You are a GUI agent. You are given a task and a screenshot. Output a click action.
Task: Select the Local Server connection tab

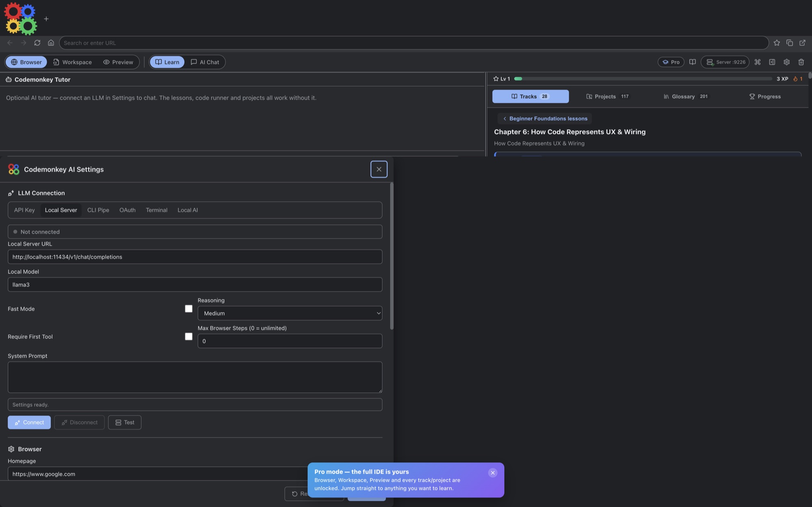pyautogui.click(x=61, y=210)
